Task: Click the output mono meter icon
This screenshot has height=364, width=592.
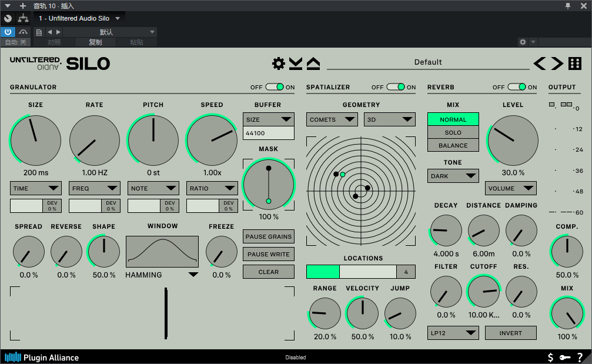Action: tap(552, 105)
